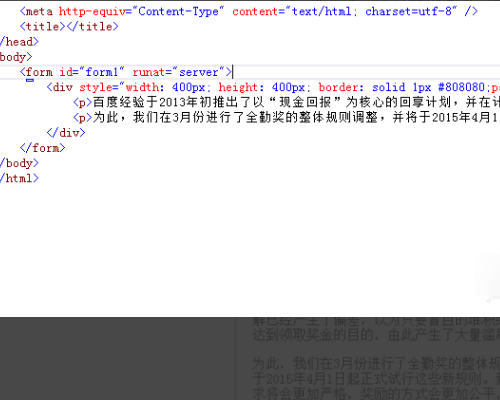This screenshot has height=400, width=500.
Task: Click the closing /body> tag
Action: [19, 163]
